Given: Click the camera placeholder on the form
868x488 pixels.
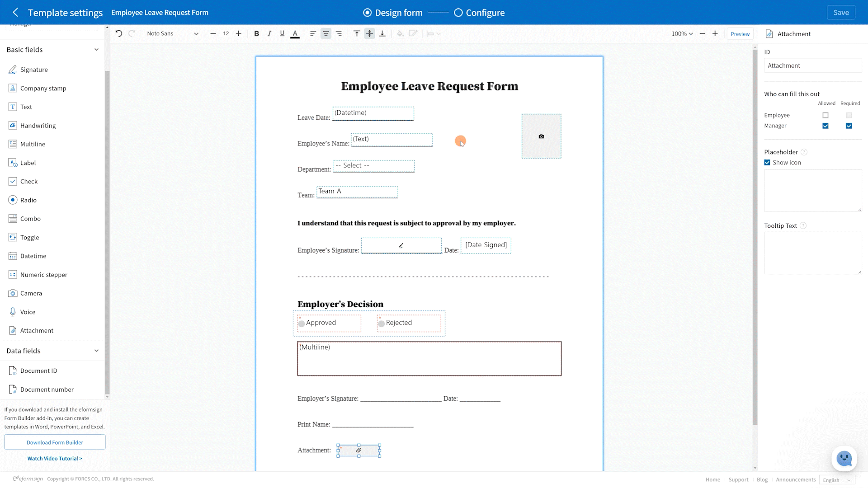Looking at the screenshot, I should pyautogui.click(x=541, y=136).
